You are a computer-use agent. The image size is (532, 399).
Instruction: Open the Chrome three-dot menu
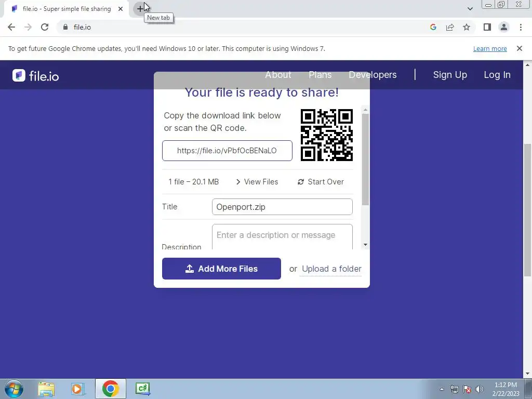[x=521, y=27]
